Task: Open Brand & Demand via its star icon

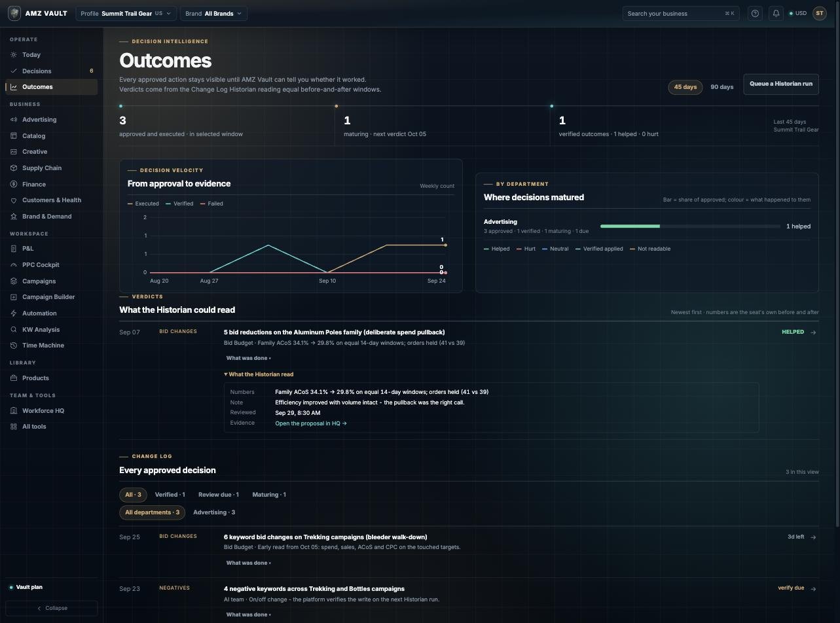Action: coord(14,217)
